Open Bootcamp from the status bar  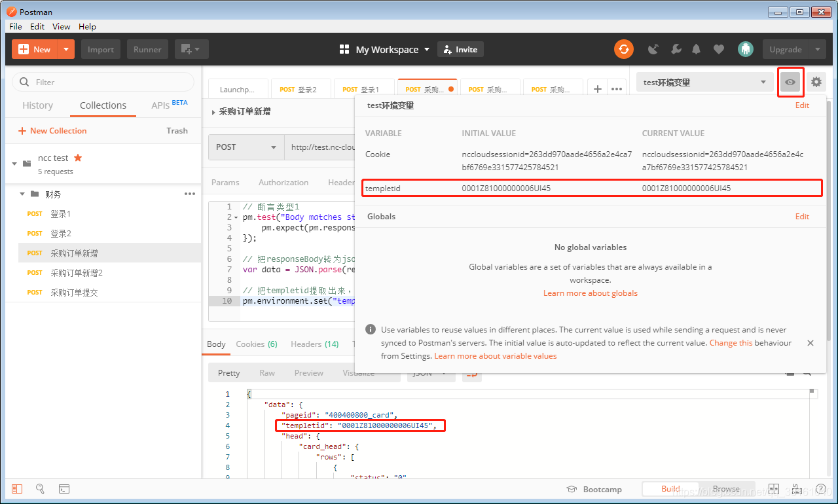594,489
